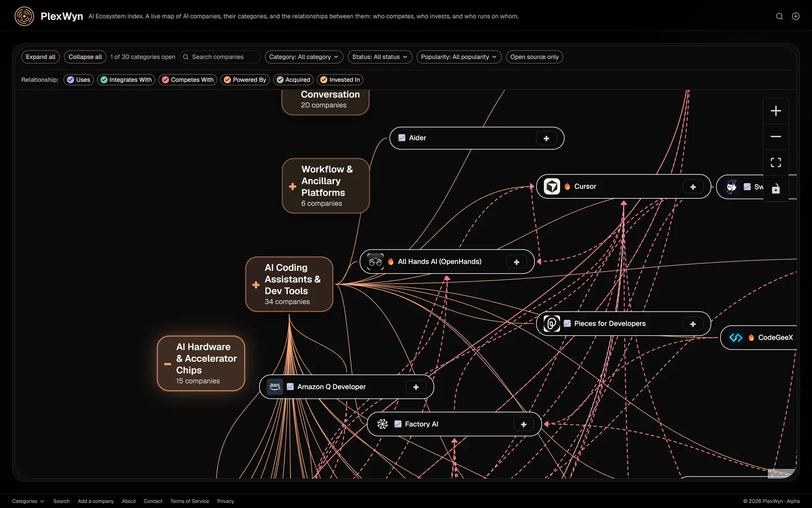This screenshot has width=812, height=508.
Task: Click the plus icon on All Hands AI node
Action: pos(517,262)
